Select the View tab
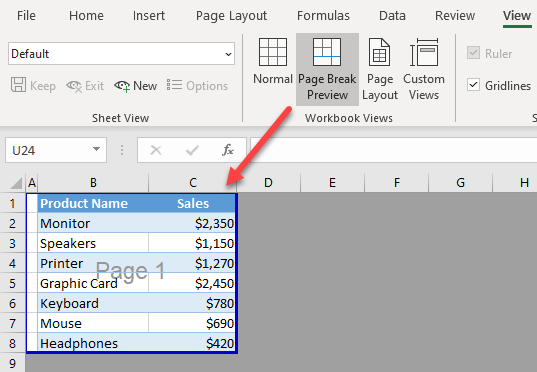Image resolution: width=537 pixels, height=372 pixels. [517, 16]
